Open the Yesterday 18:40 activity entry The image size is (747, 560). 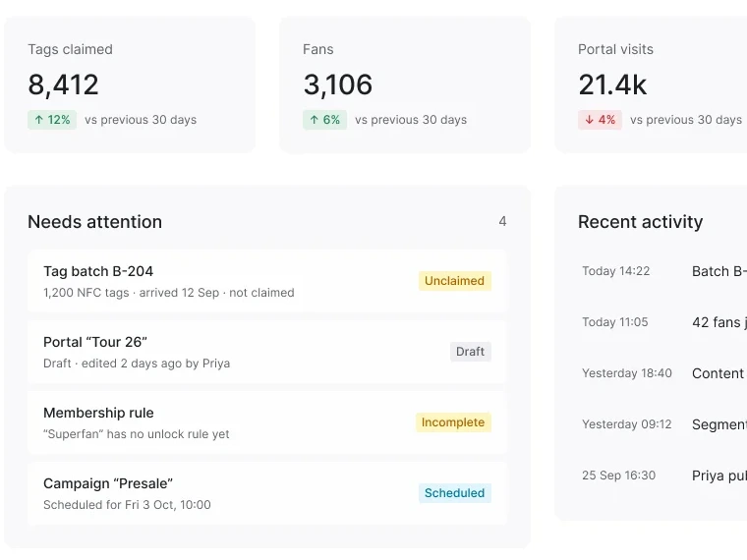[664, 373]
